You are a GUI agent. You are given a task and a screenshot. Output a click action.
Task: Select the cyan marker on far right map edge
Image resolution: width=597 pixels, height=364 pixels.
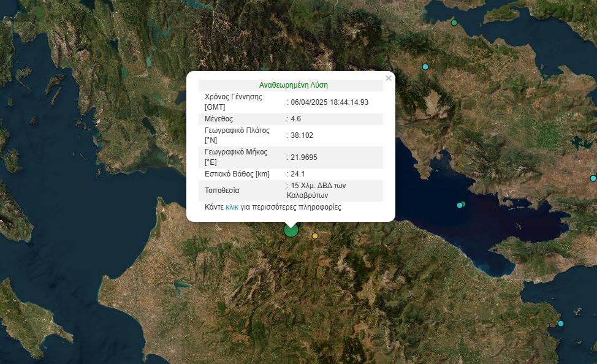593,178
